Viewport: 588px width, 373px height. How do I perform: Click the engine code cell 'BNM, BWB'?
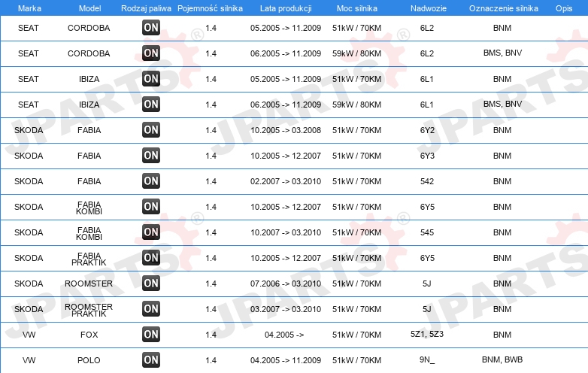pos(502,359)
